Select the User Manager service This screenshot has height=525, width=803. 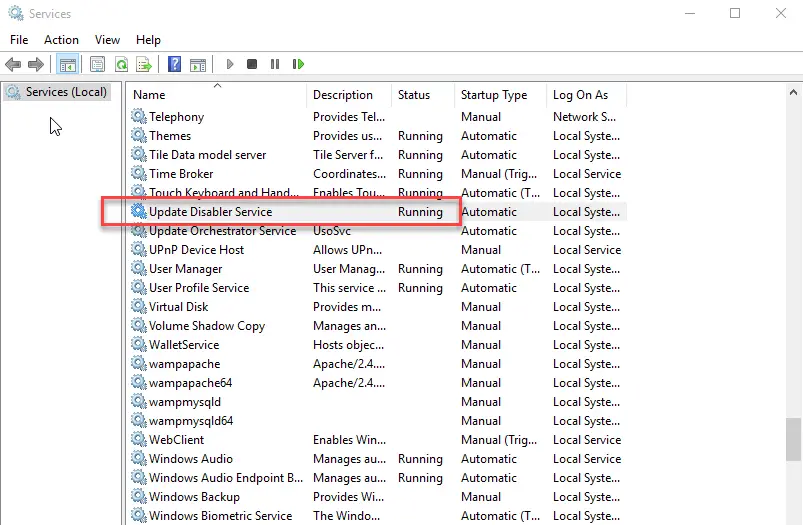377,269
